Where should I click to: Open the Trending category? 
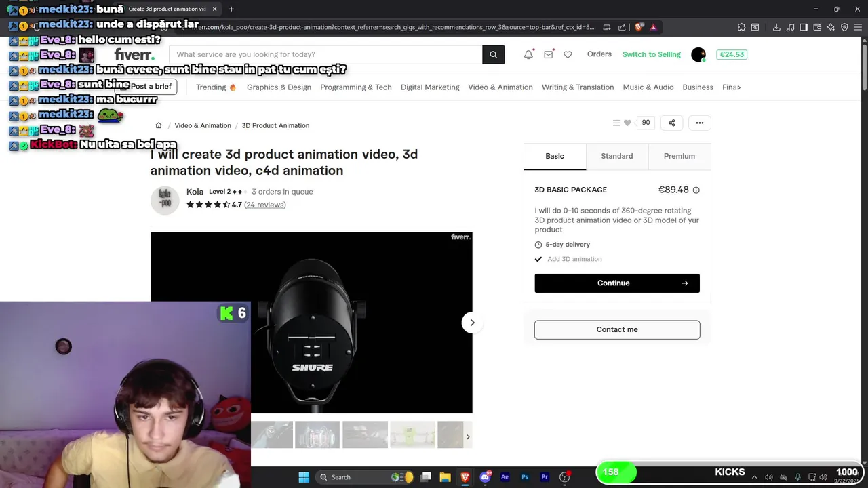(x=216, y=87)
